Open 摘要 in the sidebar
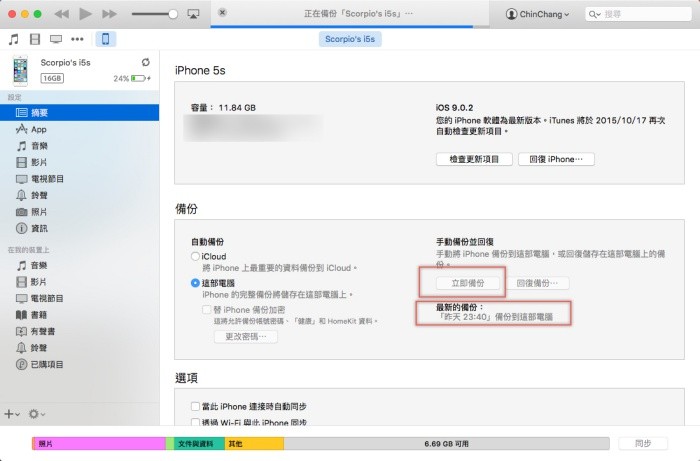The width and height of the screenshot is (700, 461). pos(40,113)
